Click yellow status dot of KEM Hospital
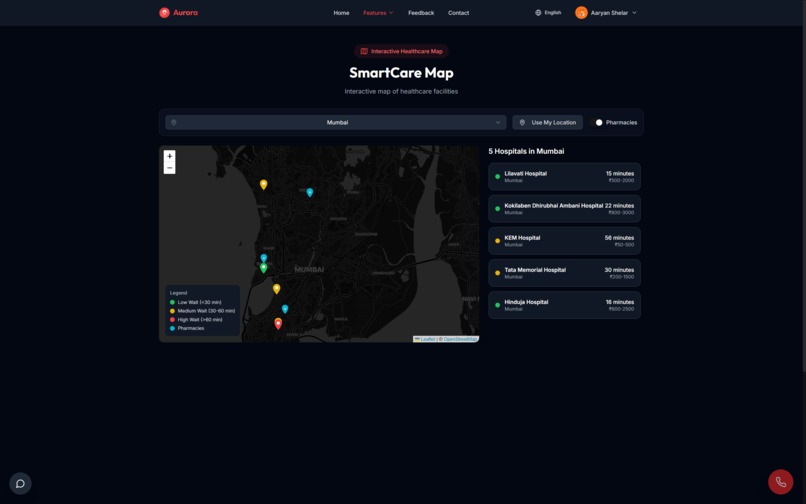Screen dimensions: 806x504 (x=497, y=241)
